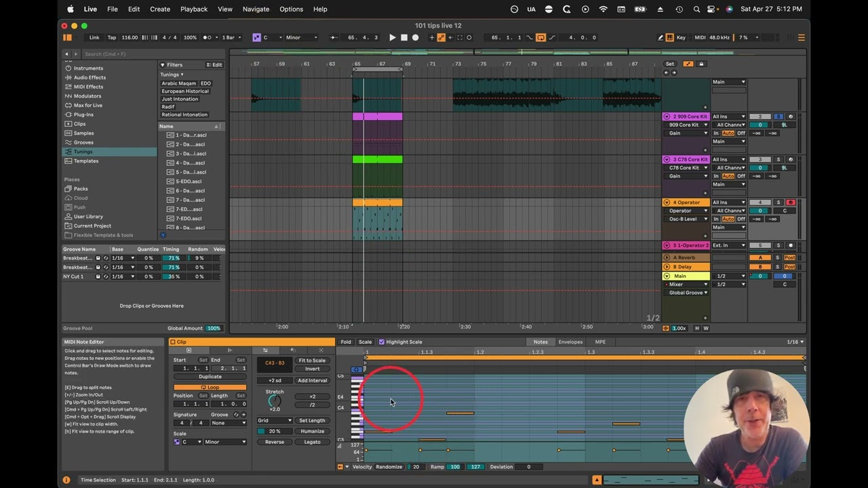Enable the Link sync button

[94, 37]
